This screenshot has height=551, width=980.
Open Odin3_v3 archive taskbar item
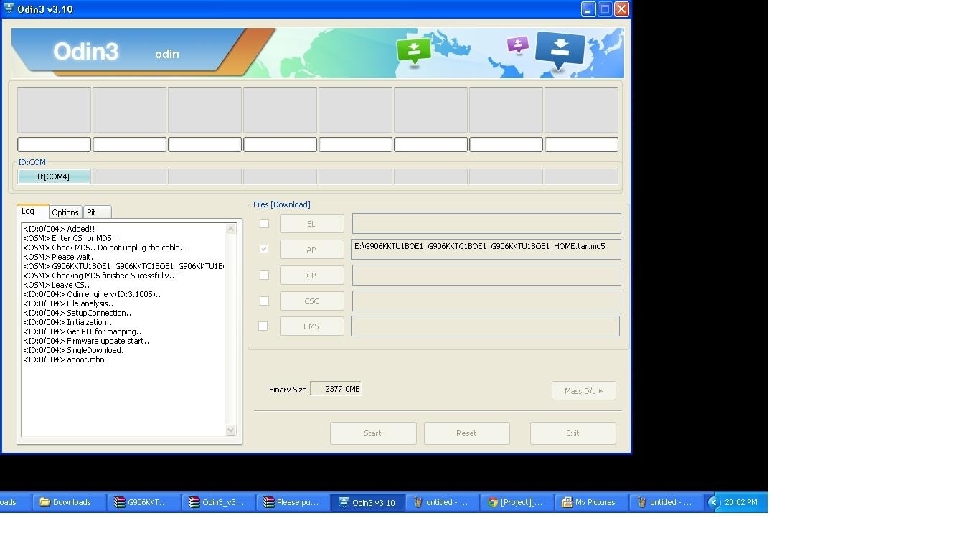(218, 502)
